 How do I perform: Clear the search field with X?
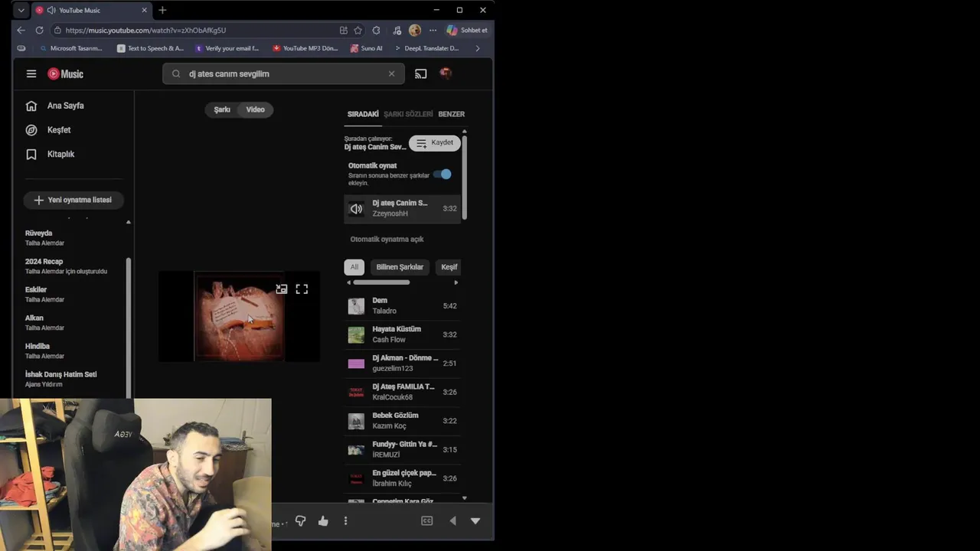tap(391, 73)
